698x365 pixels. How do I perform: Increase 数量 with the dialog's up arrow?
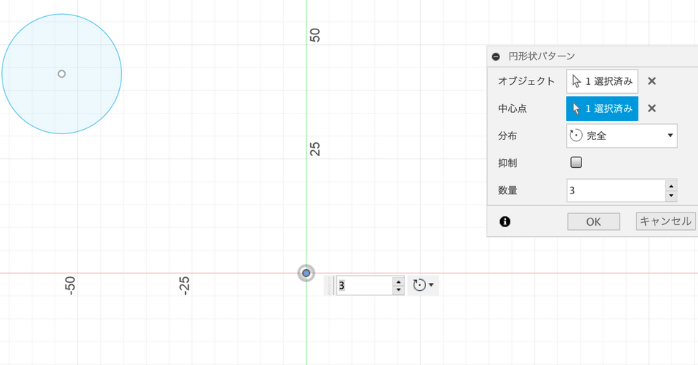coord(671,185)
